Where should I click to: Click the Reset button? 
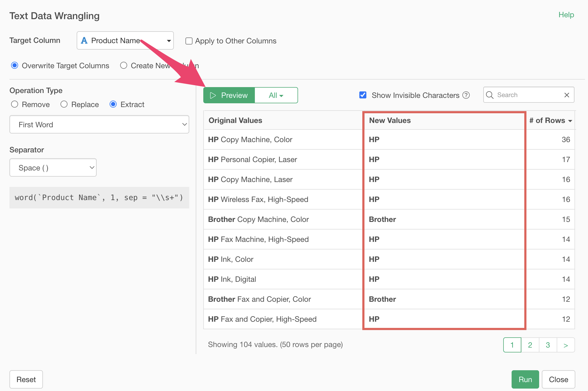tap(26, 379)
